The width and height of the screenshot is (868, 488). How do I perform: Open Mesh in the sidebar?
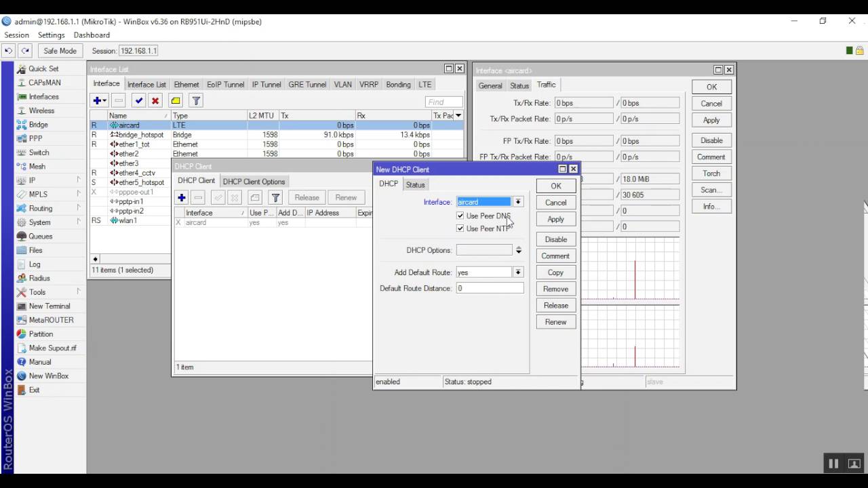tap(37, 166)
